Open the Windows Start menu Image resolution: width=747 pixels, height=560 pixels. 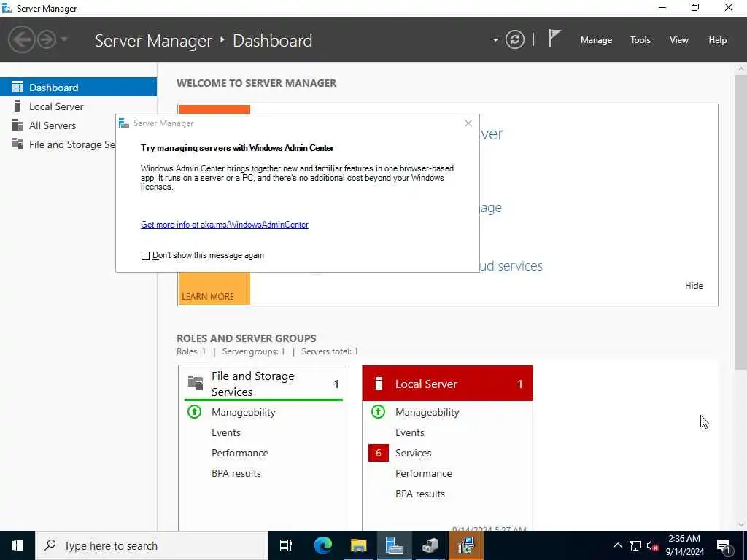[x=18, y=545]
